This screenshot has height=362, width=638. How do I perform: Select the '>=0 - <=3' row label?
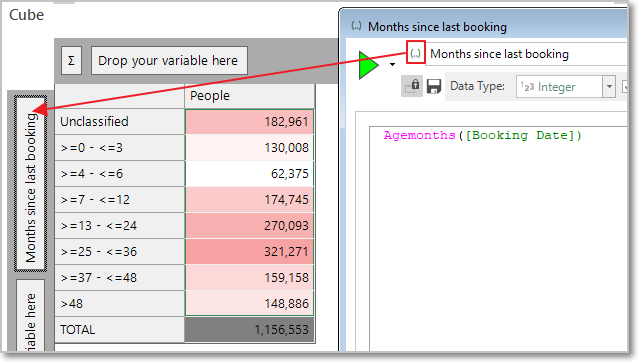(120, 147)
